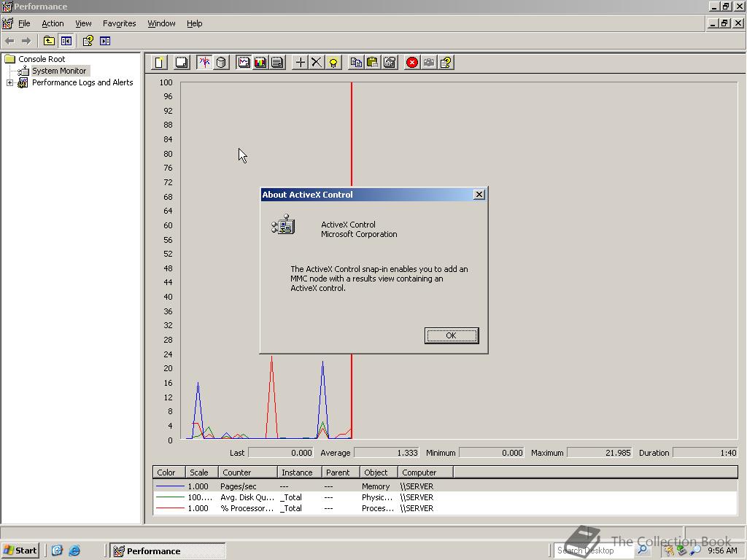Click the Up One Level folder icon
This screenshot has height=560, width=747.
click(x=49, y=41)
